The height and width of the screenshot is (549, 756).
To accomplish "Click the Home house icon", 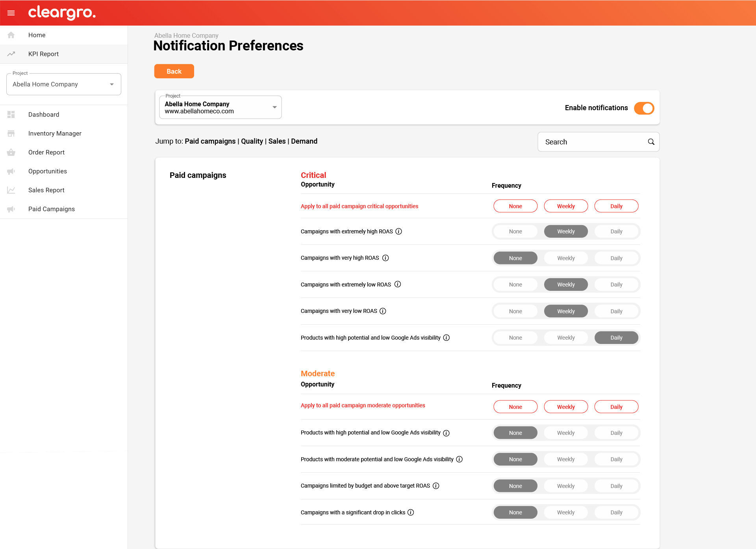I will 11,35.
